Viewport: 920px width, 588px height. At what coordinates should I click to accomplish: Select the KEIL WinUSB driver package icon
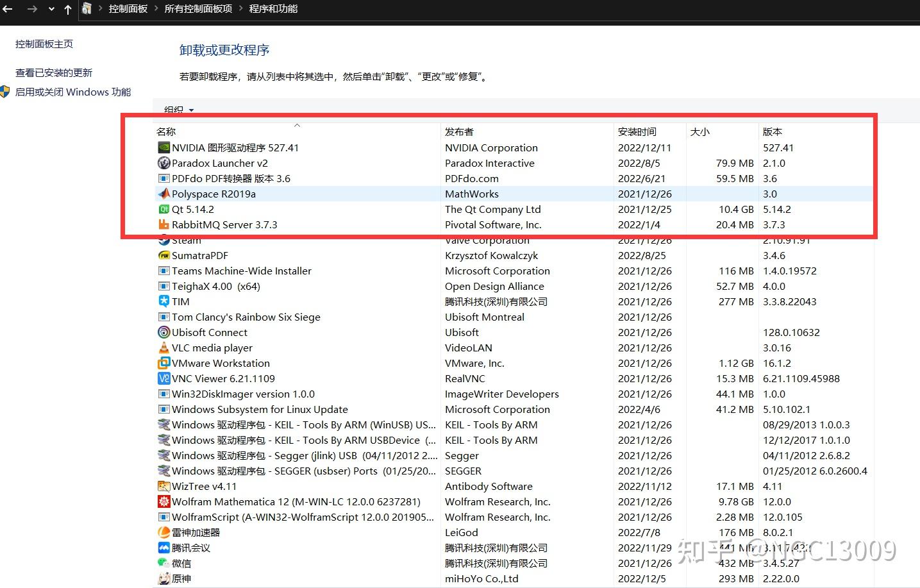point(163,424)
